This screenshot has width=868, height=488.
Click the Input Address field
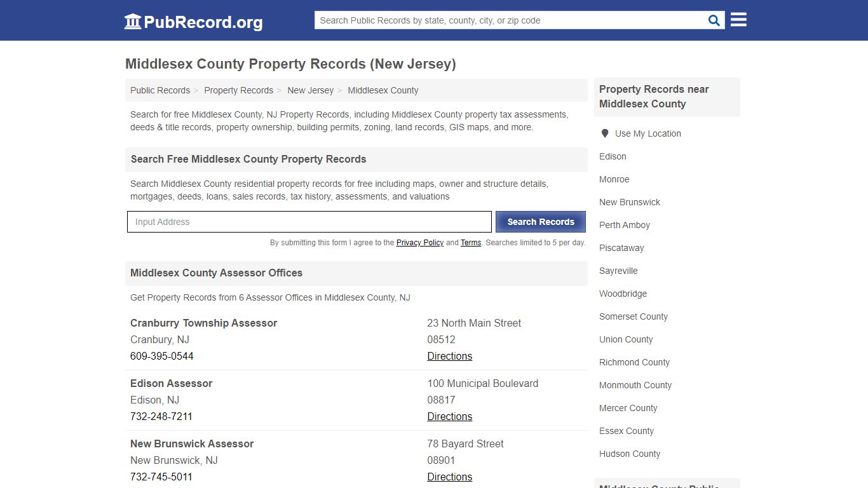tap(309, 222)
